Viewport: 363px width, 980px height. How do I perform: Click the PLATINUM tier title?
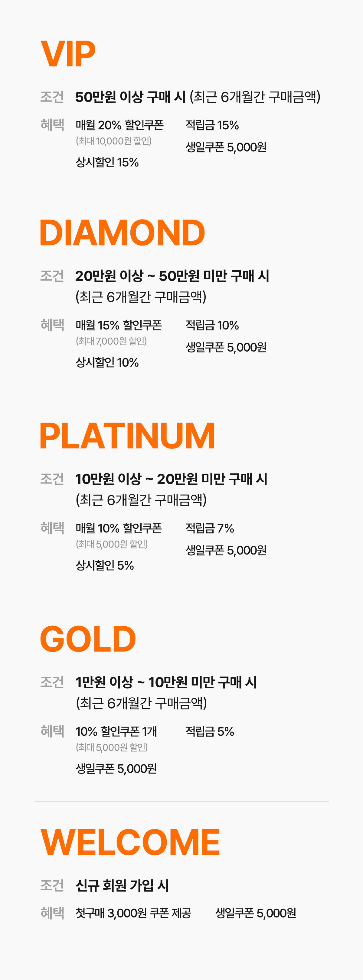tap(127, 435)
